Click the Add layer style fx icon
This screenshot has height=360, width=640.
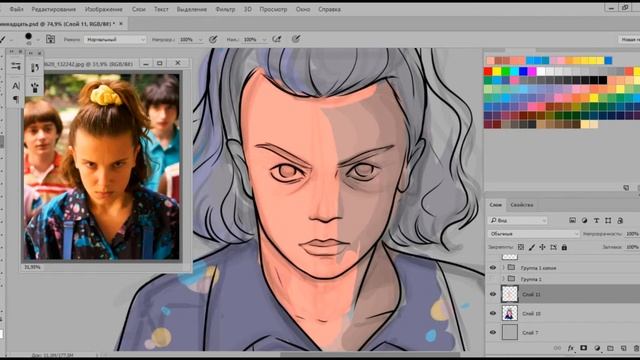click(571, 348)
